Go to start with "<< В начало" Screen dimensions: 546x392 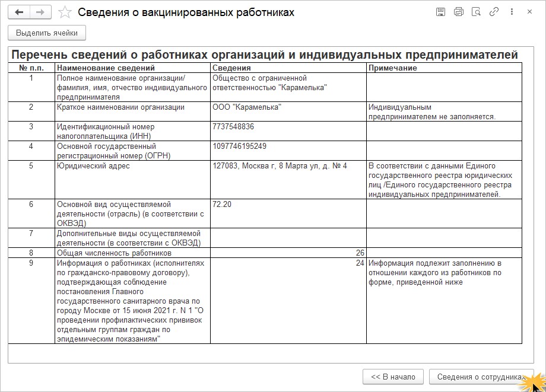[x=393, y=377]
